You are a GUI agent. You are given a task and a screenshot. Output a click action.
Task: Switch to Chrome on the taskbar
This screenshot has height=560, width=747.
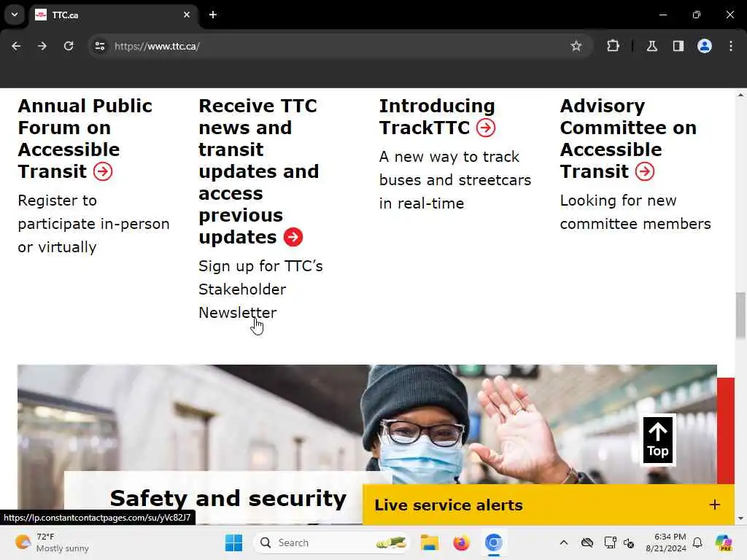click(x=494, y=542)
